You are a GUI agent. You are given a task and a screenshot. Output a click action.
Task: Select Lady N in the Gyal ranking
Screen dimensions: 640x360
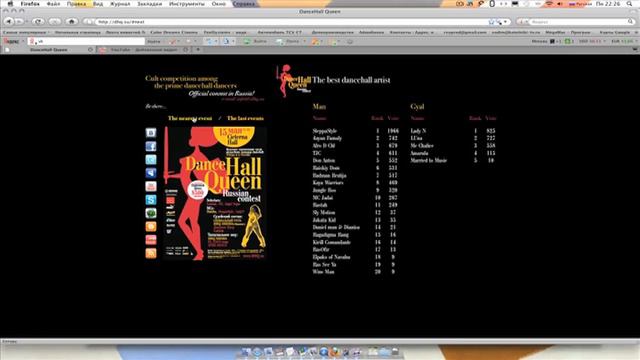pyautogui.click(x=418, y=131)
